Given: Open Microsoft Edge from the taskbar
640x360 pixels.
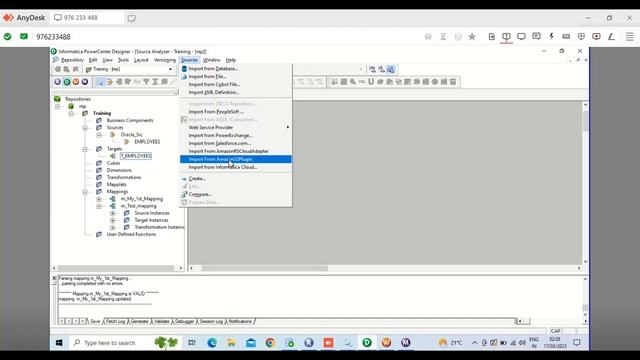Looking at the screenshot, I should pos(212,343).
